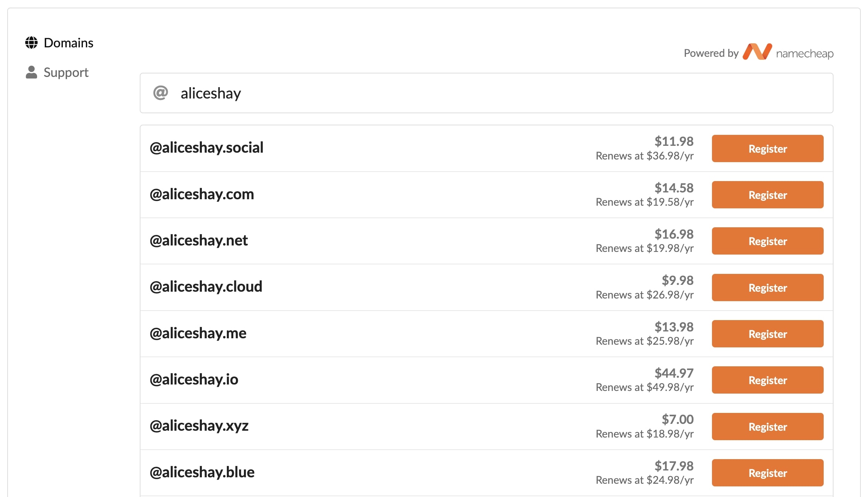Click the globe icon beside Domains

31,42
